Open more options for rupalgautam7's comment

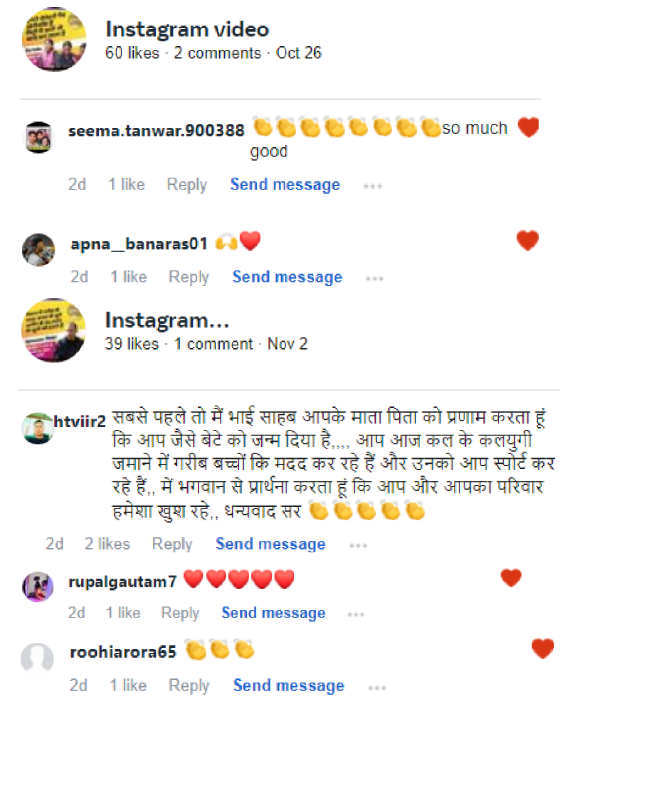[x=356, y=614]
